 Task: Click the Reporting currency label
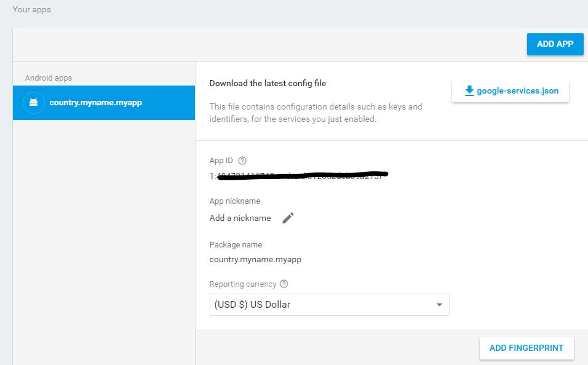point(242,284)
